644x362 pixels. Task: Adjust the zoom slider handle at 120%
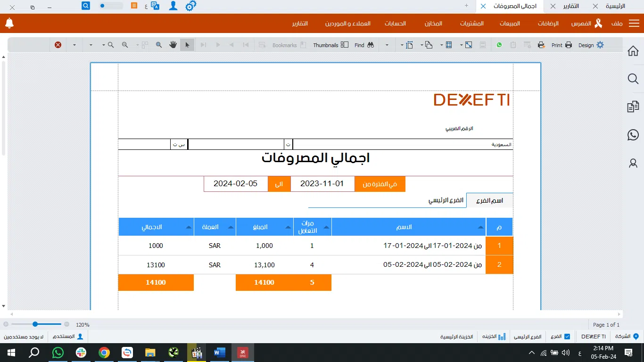35,324
